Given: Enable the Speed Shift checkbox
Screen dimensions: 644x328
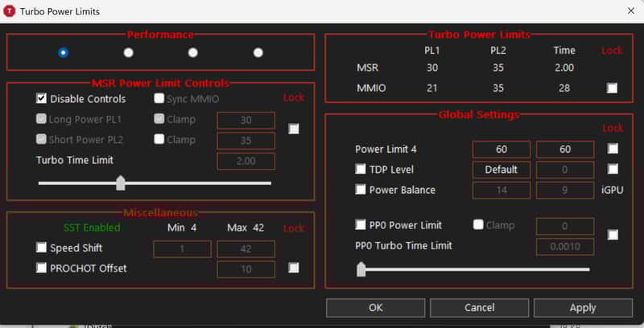Looking at the screenshot, I should [42, 248].
